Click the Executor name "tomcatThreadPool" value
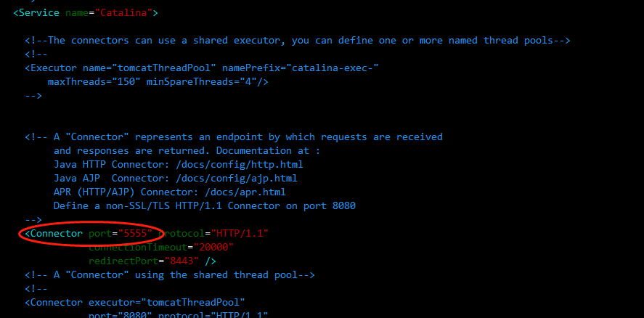 click(x=158, y=68)
